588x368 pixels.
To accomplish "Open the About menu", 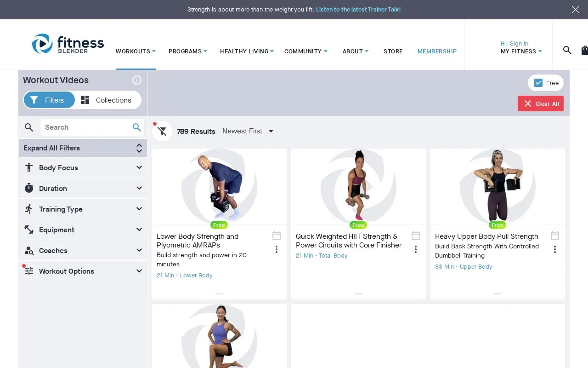I will click(x=356, y=51).
